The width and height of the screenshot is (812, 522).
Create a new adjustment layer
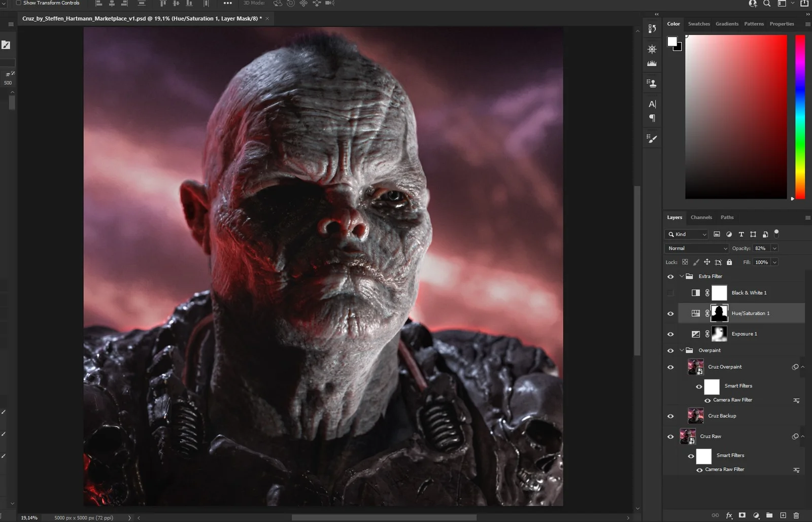tap(756, 515)
